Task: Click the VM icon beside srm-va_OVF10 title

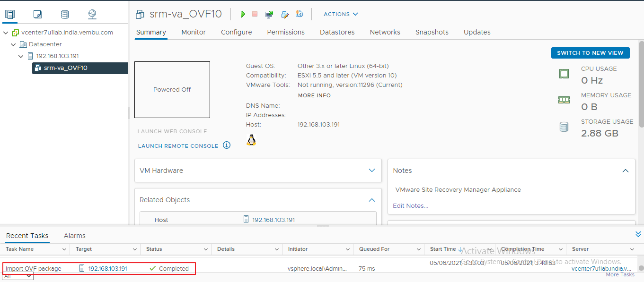Action: pyautogui.click(x=140, y=14)
